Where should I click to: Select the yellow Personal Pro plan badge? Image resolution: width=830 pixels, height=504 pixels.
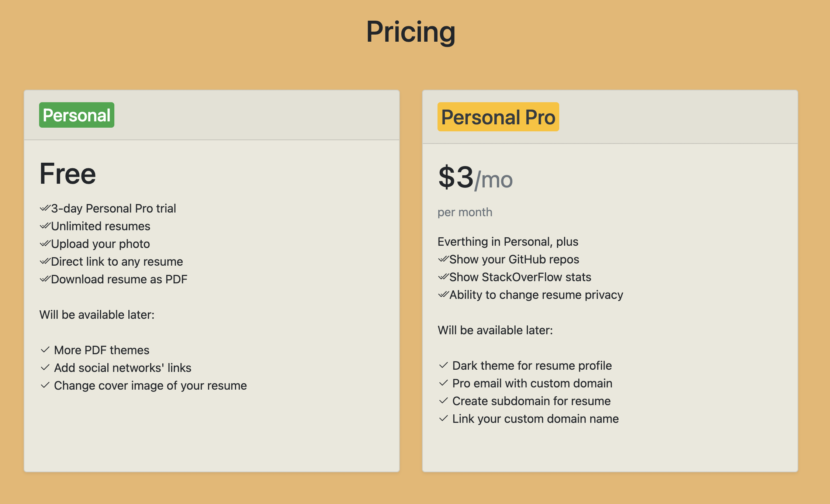(498, 117)
